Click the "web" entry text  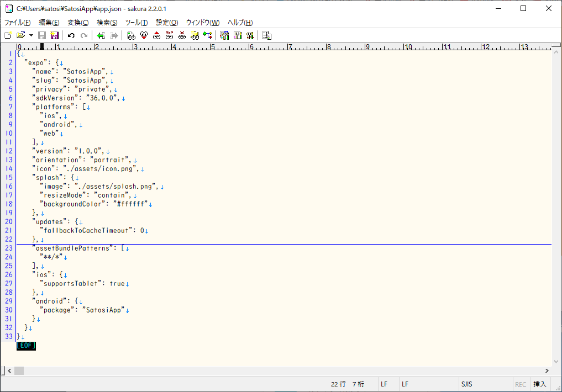[x=49, y=134]
